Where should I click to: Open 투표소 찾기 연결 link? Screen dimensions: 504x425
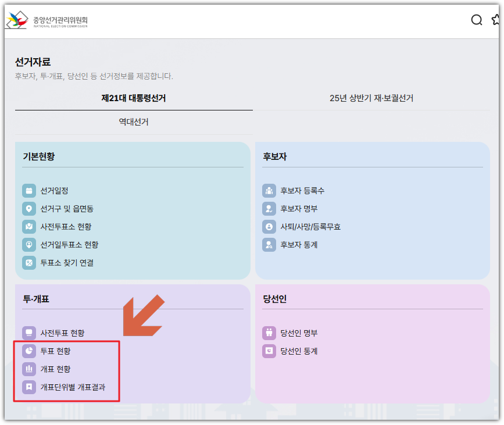pyautogui.click(x=67, y=263)
